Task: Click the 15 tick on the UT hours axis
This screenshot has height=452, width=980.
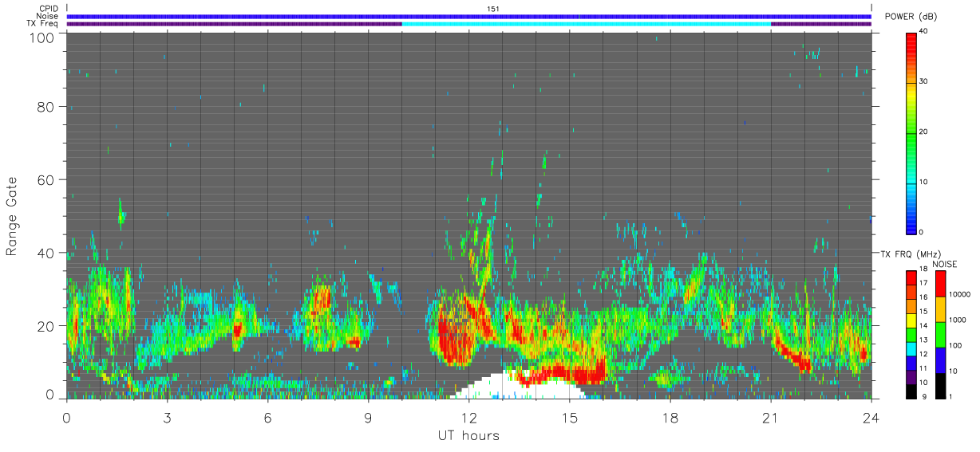Action: pos(569,418)
